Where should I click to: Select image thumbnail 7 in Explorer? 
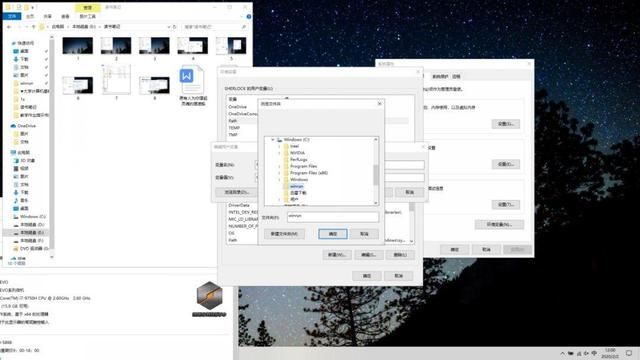tap(116, 82)
